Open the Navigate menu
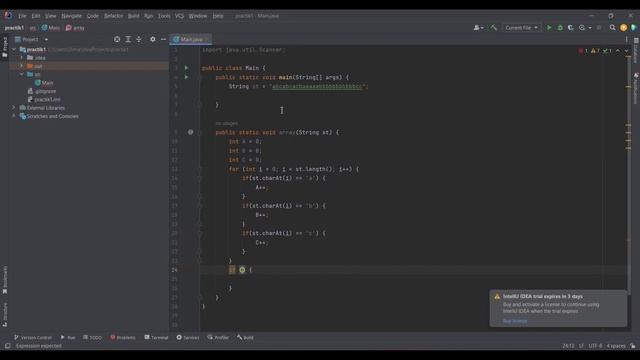 (x=71, y=16)
